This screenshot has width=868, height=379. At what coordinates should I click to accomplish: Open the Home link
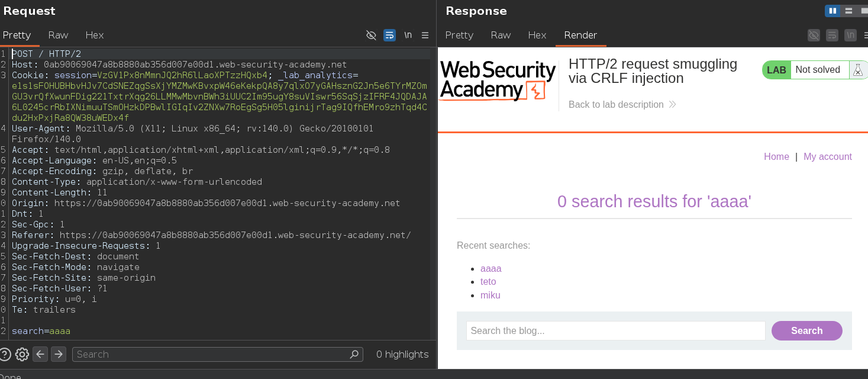pos(776,156)
